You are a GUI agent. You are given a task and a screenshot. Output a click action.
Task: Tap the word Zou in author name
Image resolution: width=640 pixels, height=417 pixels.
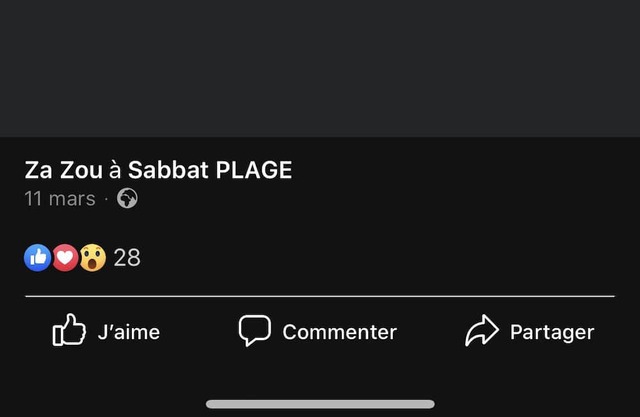(x=81, y=170)
